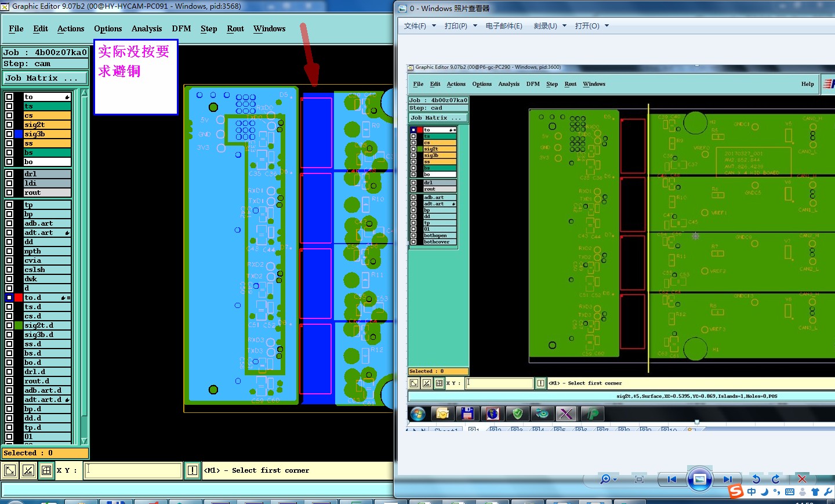Image resolution: width=835 pixels, height=504 pixels.
Task: Open the Options menu
Action: (108, 28)
